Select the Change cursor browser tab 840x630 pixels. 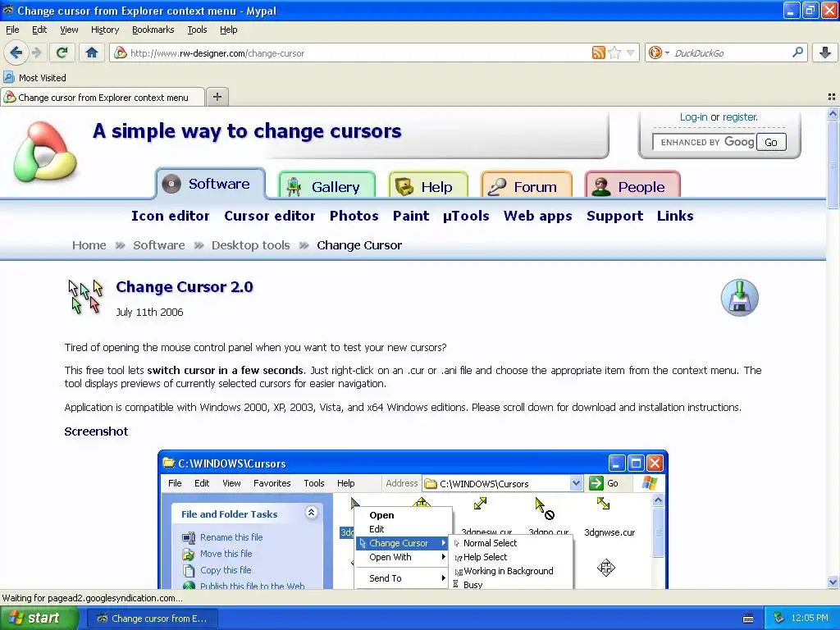click(103, 97)
